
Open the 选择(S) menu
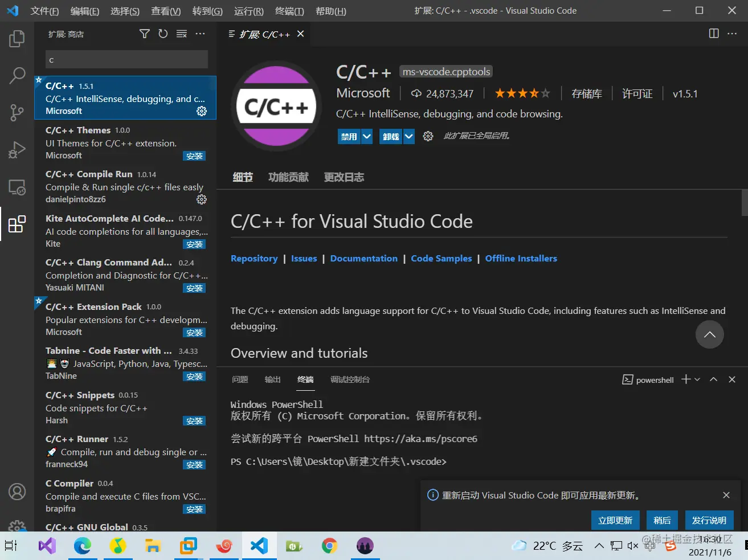coord(125,11)
